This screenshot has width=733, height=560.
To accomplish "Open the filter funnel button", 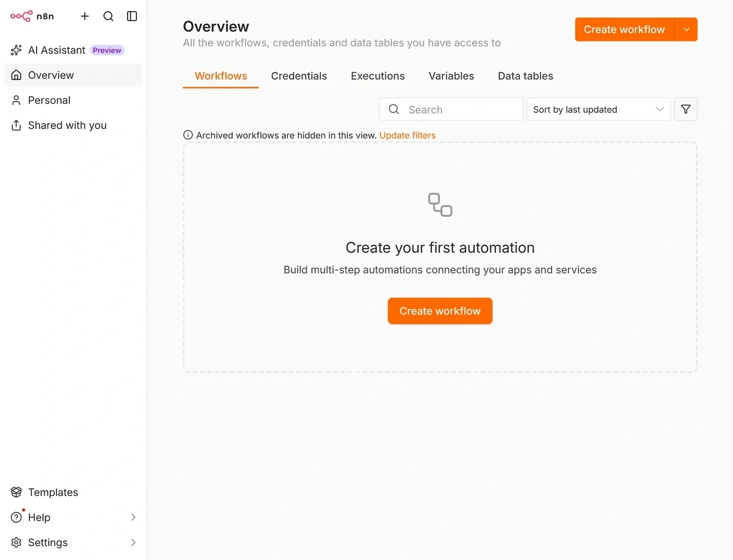I will click(685, 109).
